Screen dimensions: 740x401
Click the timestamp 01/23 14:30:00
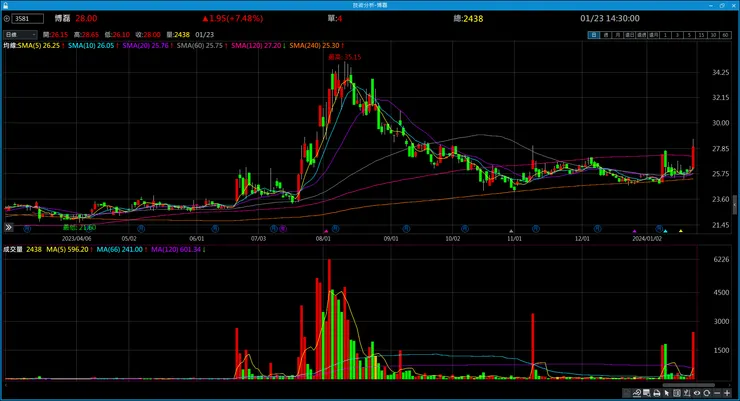(610, 18)
